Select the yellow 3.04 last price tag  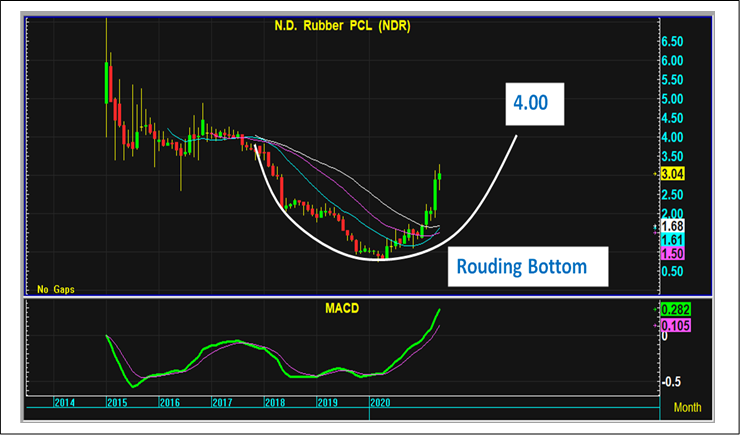672,174
